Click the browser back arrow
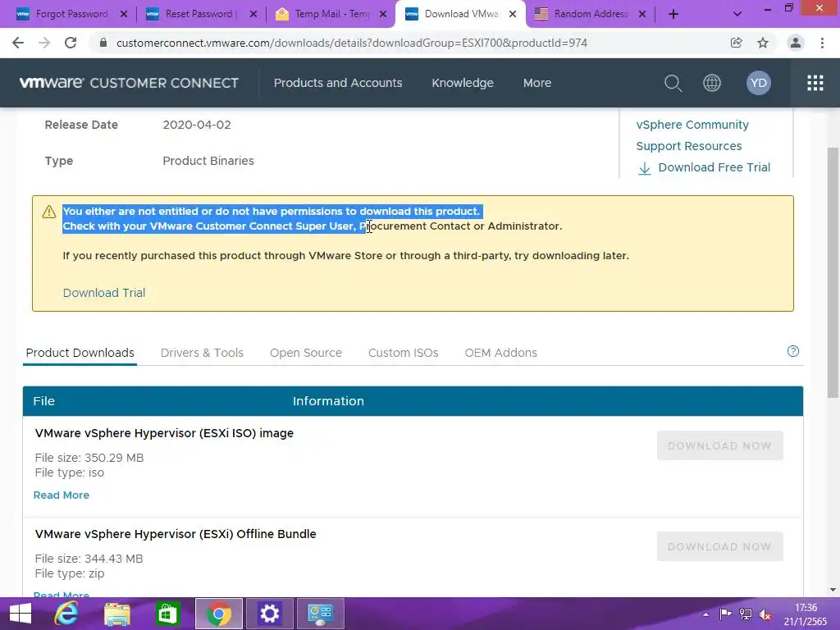Screen dimensions: 840x630 (x=18, y=43)
